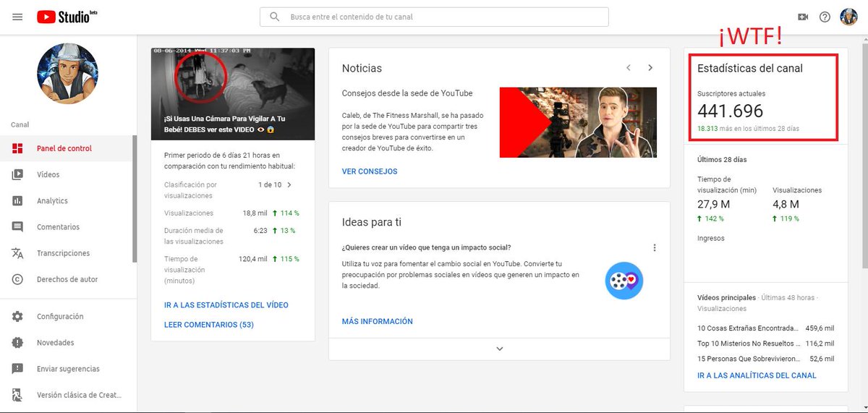Click MÁS INFORMACIÓN link
The image size is (868, 413).
click(x=378, y=321)
